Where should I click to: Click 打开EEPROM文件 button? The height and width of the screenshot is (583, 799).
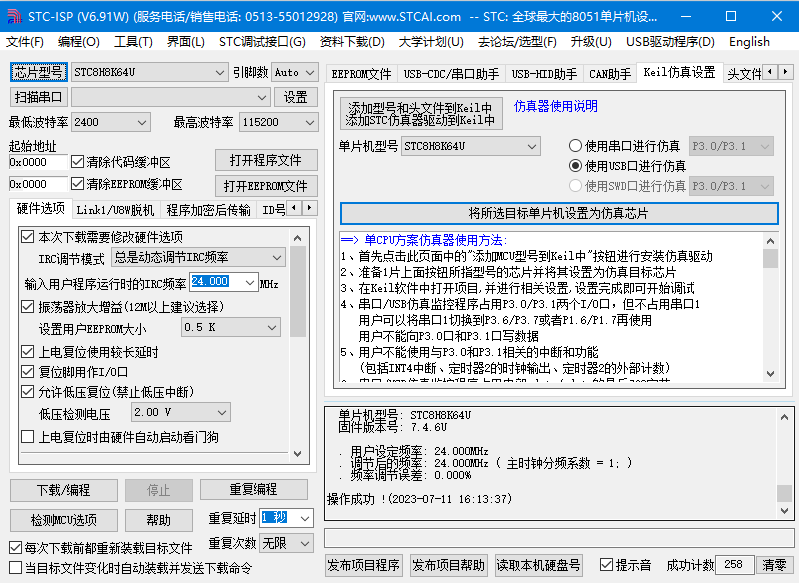[265, 186]
